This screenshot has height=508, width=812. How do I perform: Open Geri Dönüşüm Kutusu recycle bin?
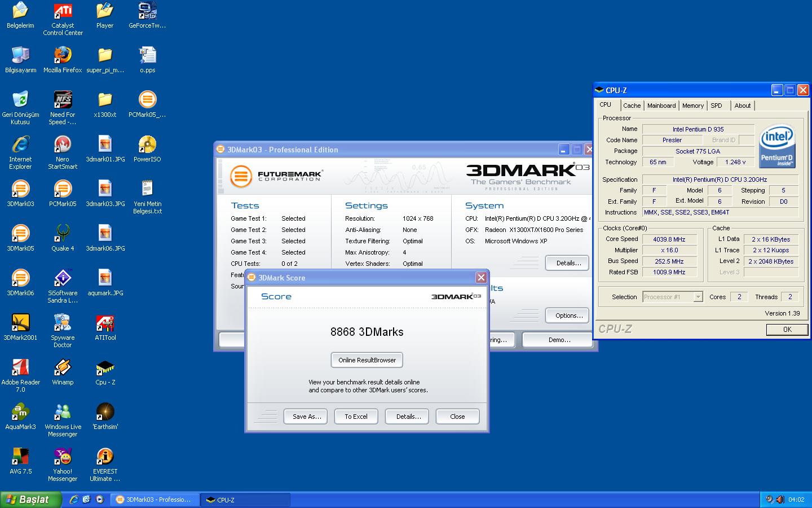coord(20,108)
